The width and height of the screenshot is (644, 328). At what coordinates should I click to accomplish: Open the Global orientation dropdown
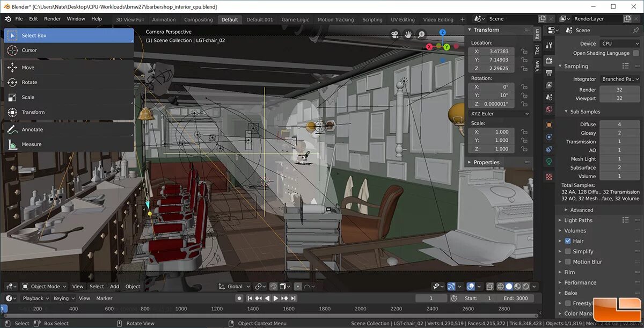pyautogui.click(x=235, y=287)
